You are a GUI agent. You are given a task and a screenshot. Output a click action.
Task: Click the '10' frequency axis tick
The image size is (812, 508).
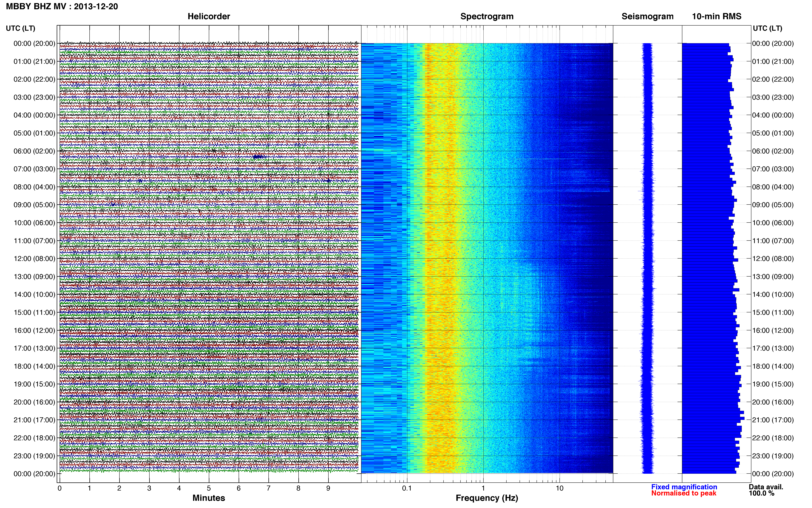coord(559,488)
